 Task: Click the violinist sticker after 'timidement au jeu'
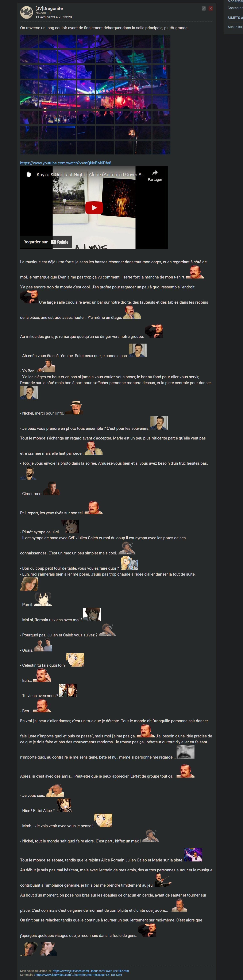[x=163, y=880]
